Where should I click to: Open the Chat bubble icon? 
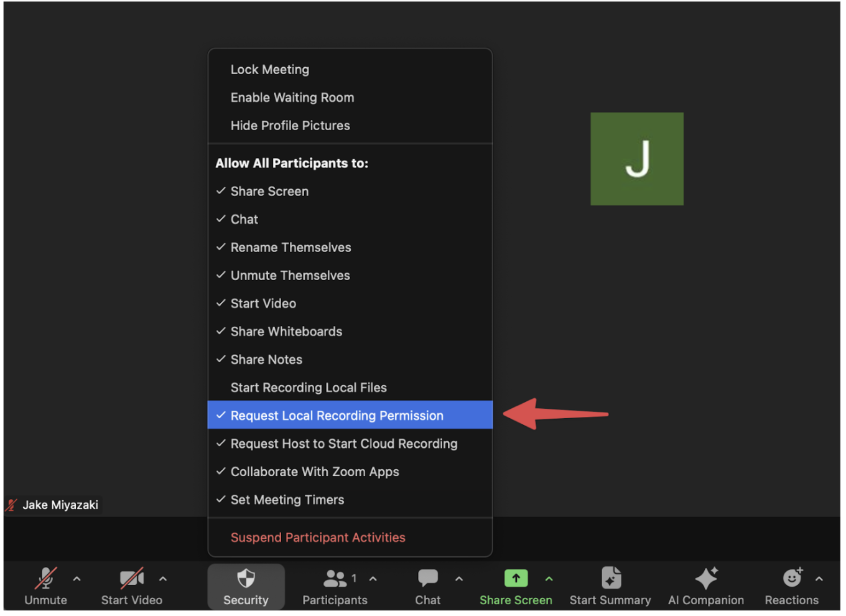pyautogui.click(x=427, y=579)
